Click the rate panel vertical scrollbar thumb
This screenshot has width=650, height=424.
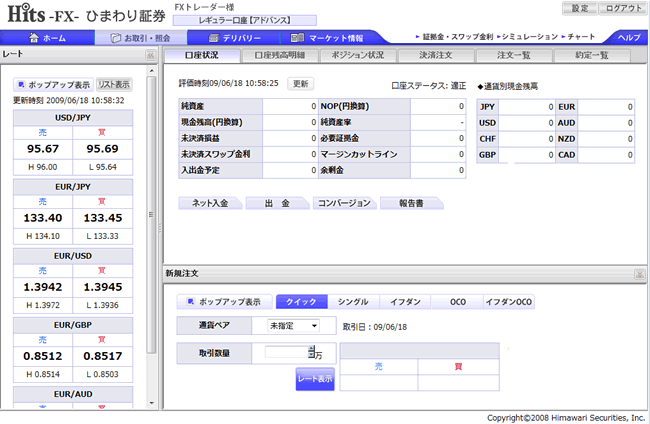(x=151, y=215)
